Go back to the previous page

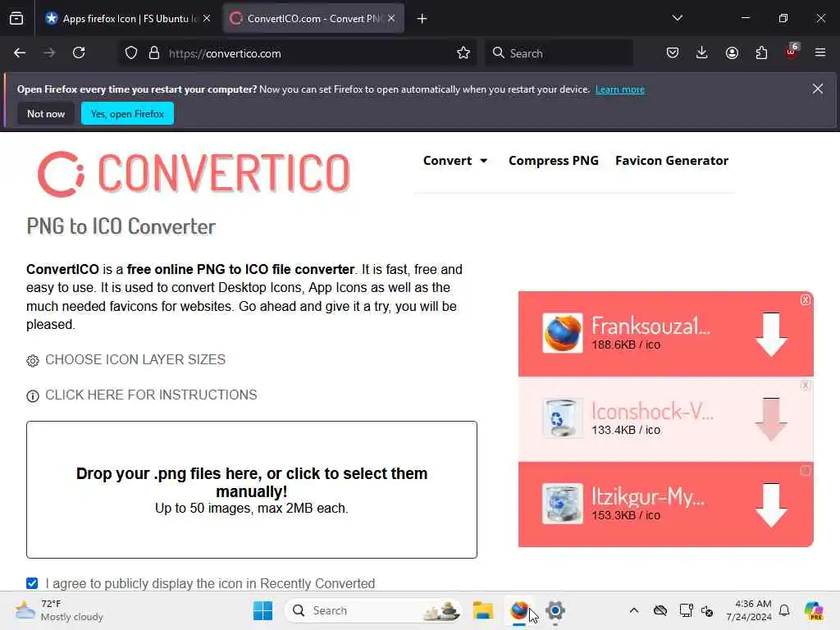[20, 52]
